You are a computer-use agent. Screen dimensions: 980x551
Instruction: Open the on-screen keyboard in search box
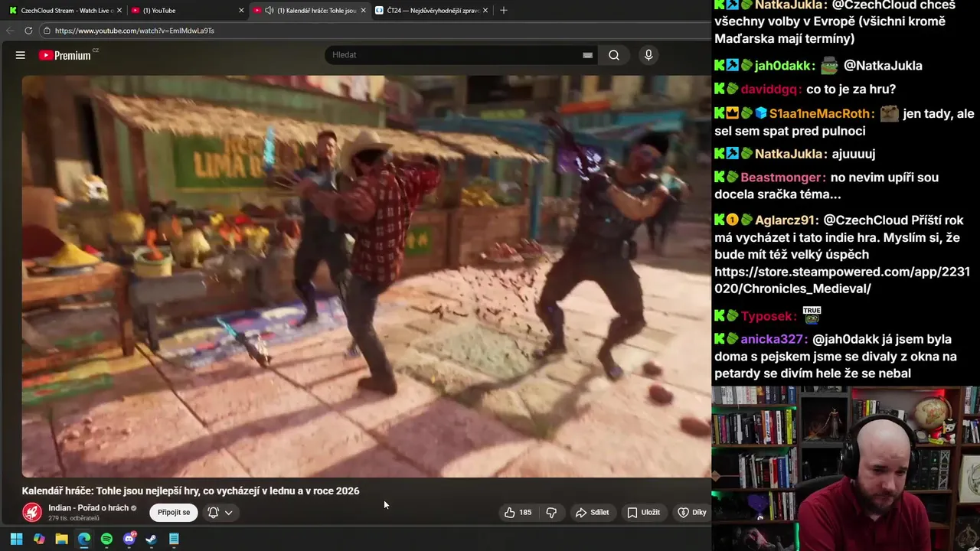[x=587, y=55]
